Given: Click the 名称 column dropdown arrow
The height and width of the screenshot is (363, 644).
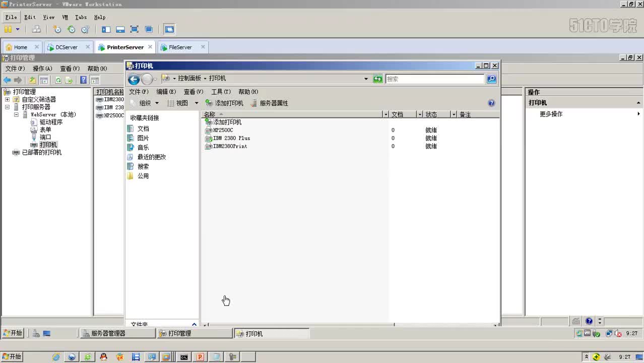Looking at the screenshot, I should (x=385, y=114).
